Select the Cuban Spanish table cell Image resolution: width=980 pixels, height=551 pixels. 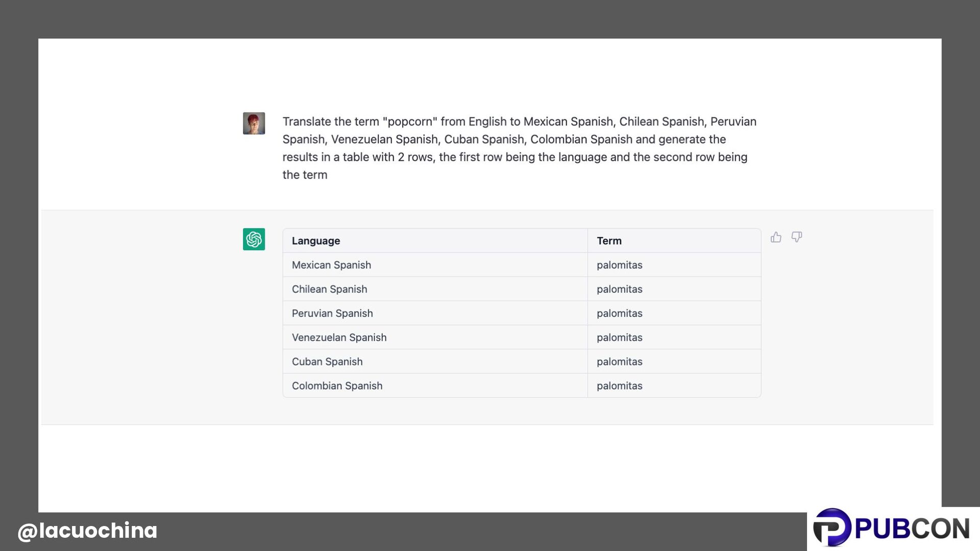pos(327,362)
